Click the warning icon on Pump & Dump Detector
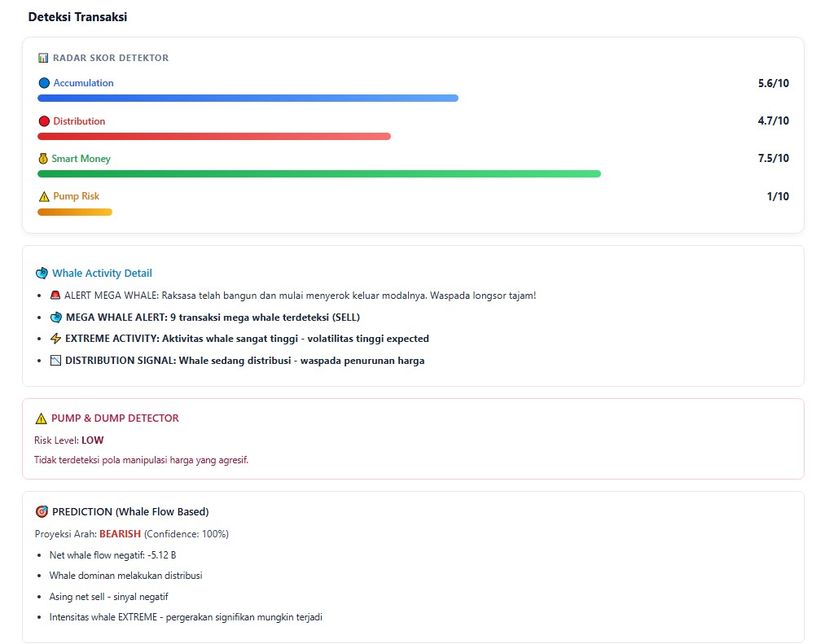 [41, 418]
